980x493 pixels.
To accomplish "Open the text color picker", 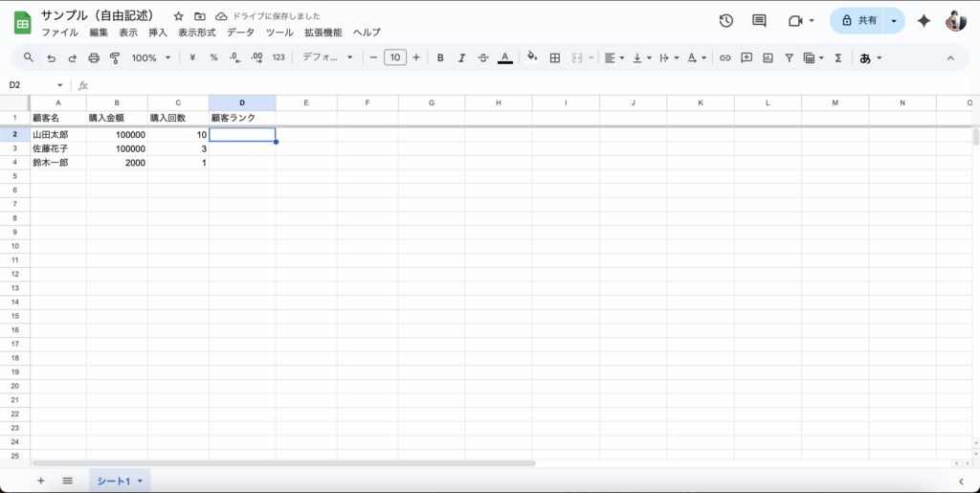I will click(x=505, y=58).
